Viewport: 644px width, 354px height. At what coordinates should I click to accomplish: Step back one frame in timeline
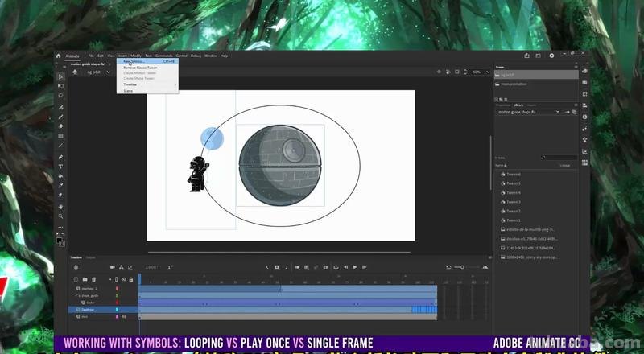346,267
